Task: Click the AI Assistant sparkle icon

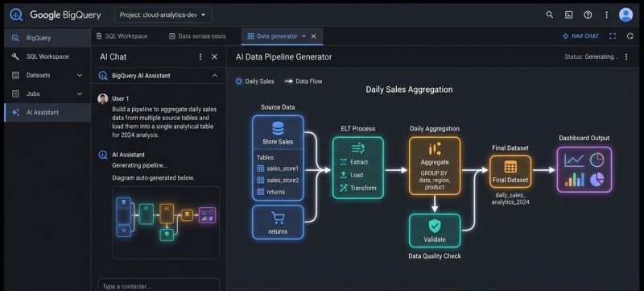Action: [x=15, y=112]
